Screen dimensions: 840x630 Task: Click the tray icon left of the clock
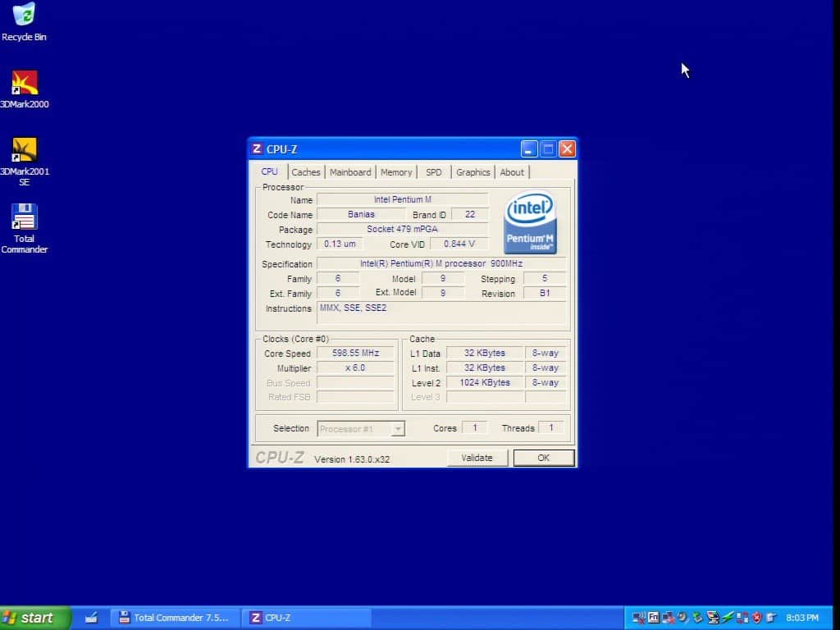pyautogui.click(x=771, y=617)
